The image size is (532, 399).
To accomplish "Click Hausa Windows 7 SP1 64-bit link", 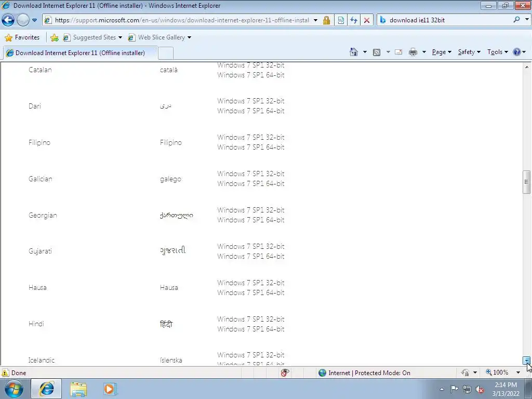I will tap(251, 293).
